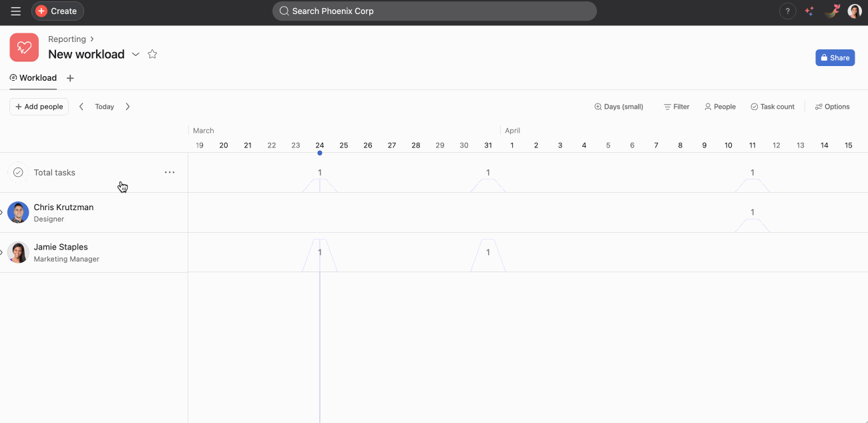Image resolution: width=868 pixels, height=423 pixels.
Task: Click the Add people button
Action: click(39, 107)
